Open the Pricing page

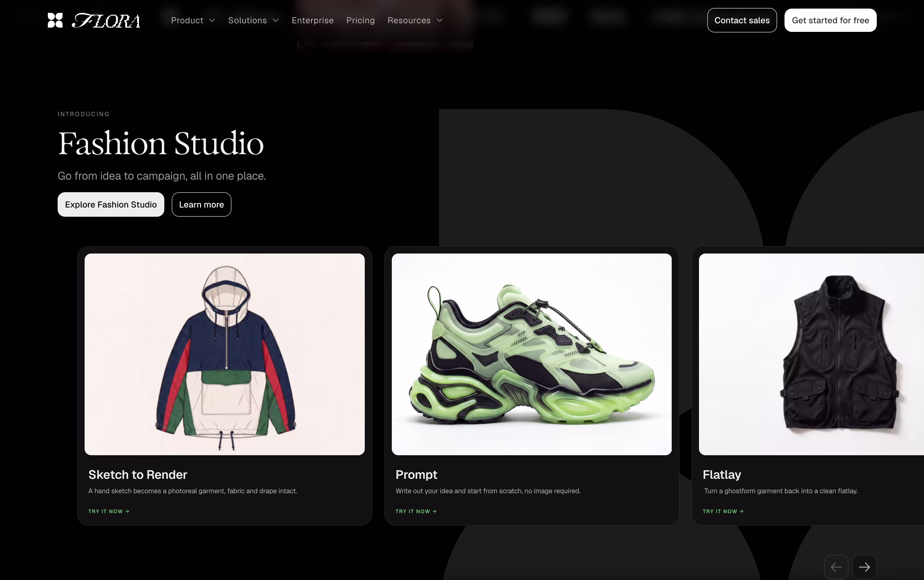(361, 20)
